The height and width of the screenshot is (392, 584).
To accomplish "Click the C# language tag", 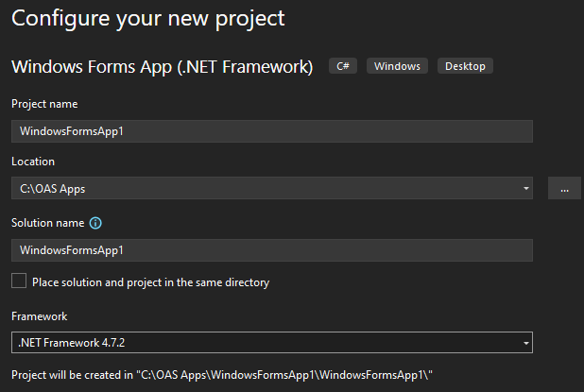I will (342, 66).
